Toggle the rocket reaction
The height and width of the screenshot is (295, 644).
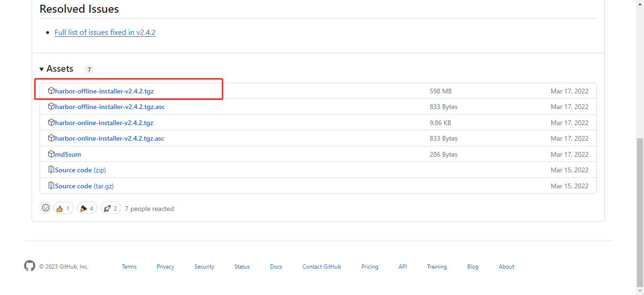111,208
